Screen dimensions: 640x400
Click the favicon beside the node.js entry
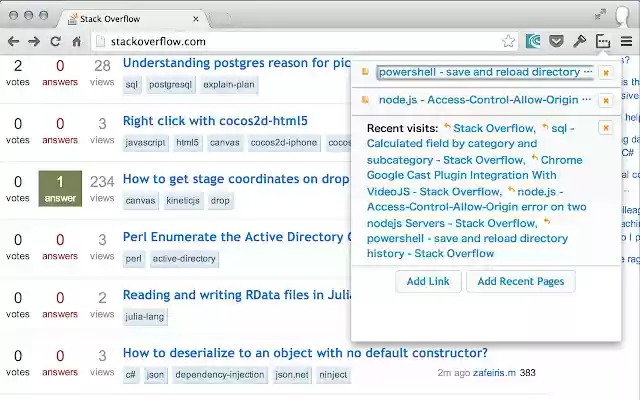tap(365, 100)
